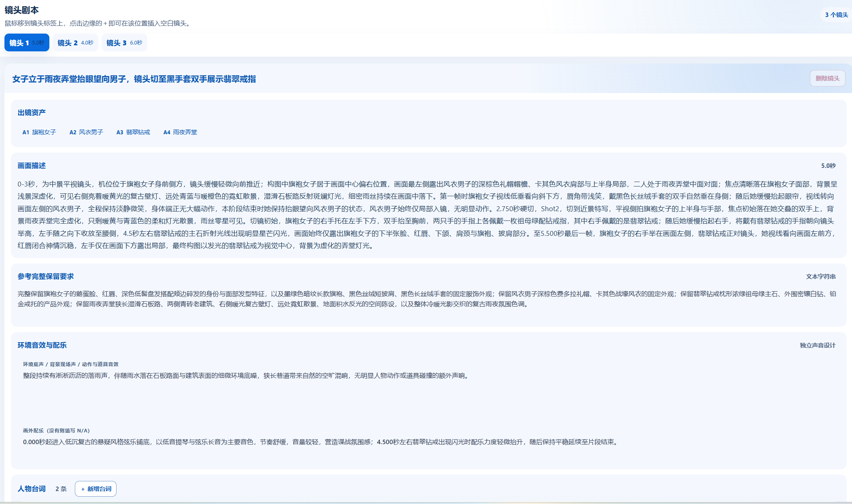Switch to the 镜头 2 tab

75,42
